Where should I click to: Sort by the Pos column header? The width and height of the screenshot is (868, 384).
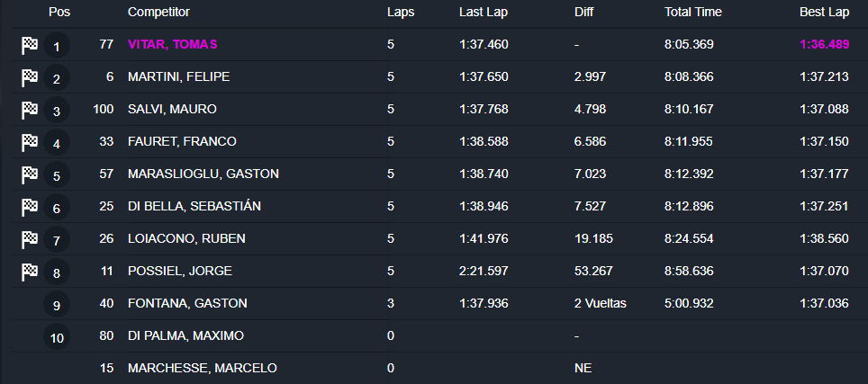59,13
